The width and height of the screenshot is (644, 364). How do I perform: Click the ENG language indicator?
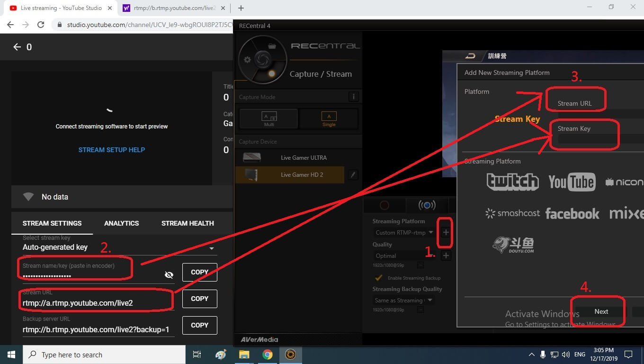pyautogui.click(x=580, y=355)
